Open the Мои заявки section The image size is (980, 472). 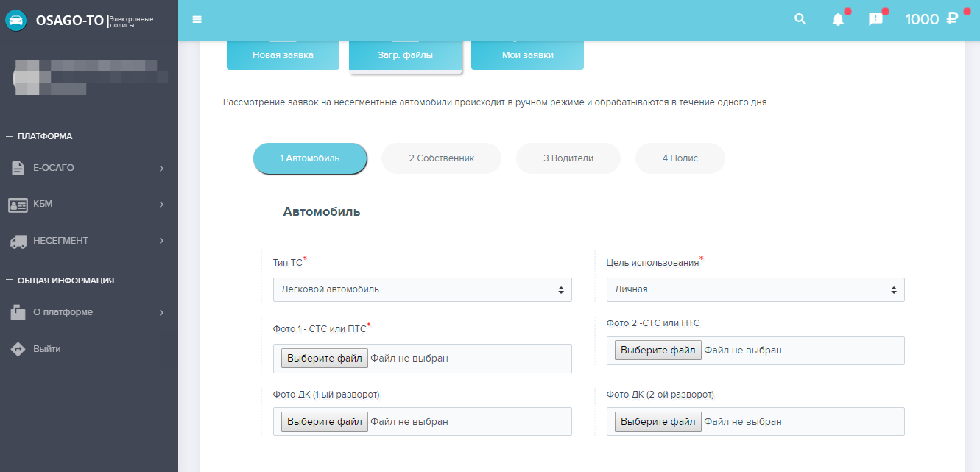(x=527, y=55)
